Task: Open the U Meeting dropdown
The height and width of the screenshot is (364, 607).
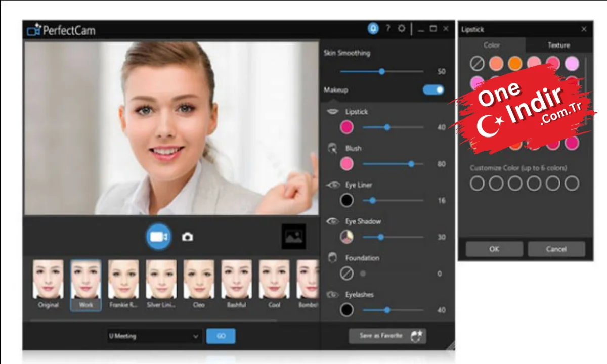Action: (154, 336)
